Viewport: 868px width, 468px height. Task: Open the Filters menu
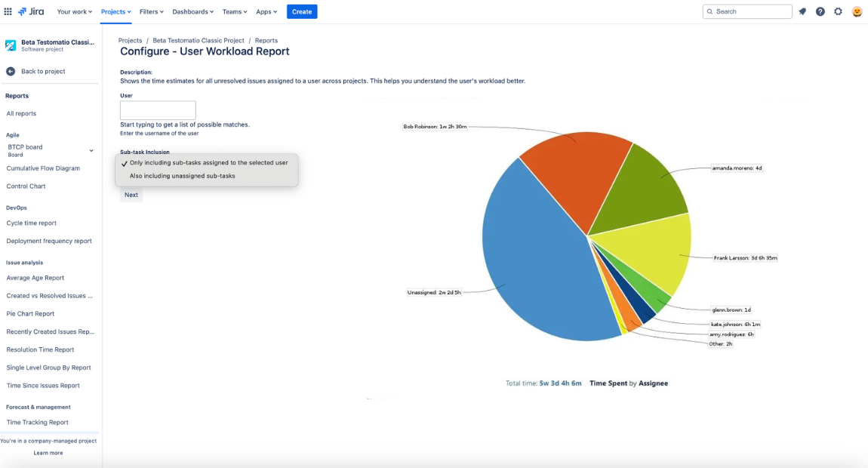click(x=151, y=11)
